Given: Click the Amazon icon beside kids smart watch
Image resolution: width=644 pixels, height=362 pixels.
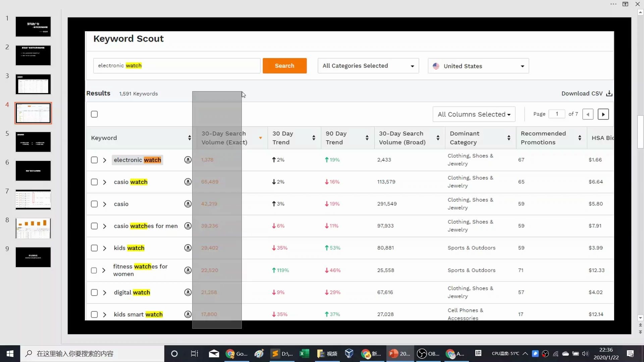Looking at the screenshot, I should (188, 314).
